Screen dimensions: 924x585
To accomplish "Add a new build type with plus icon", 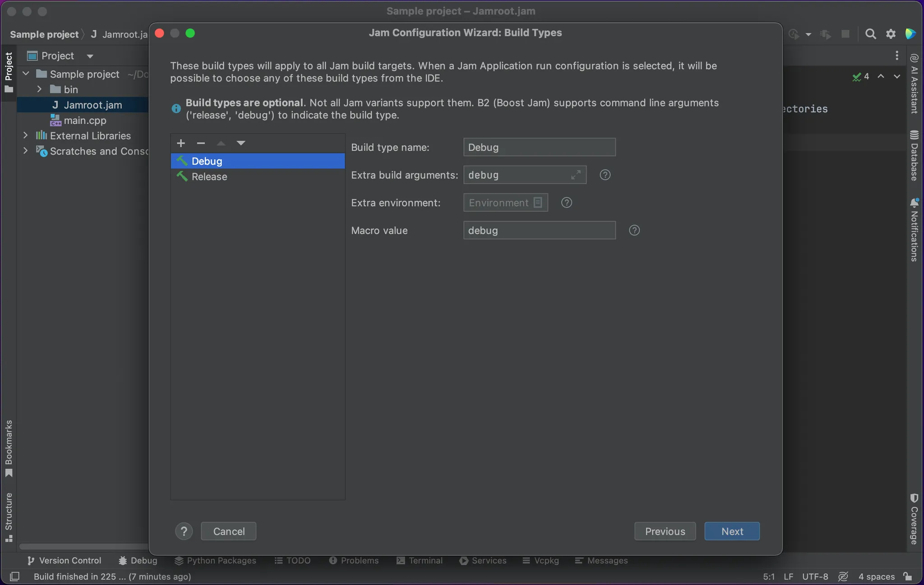I will point(181,143).
